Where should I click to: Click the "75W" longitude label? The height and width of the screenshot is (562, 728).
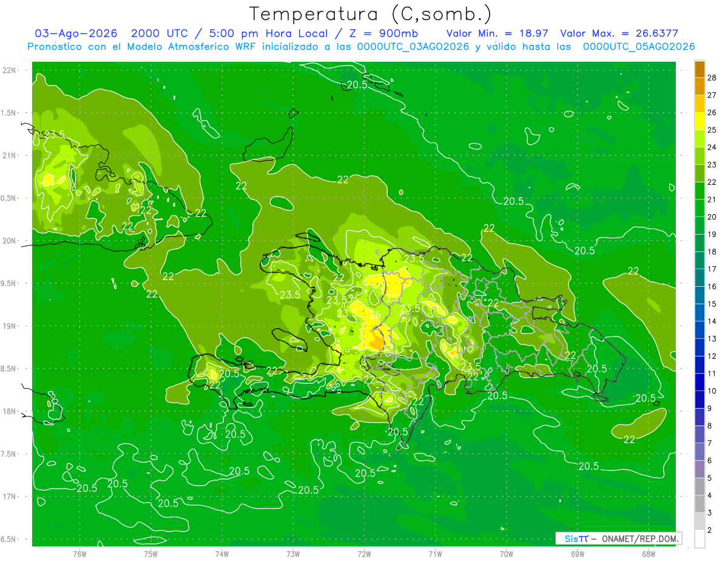[150, 554]
